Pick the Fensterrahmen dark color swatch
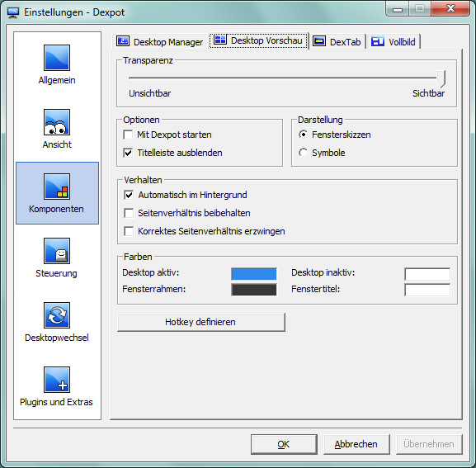The width and height of the screenshot is (476, 468). tap(254, 290)
